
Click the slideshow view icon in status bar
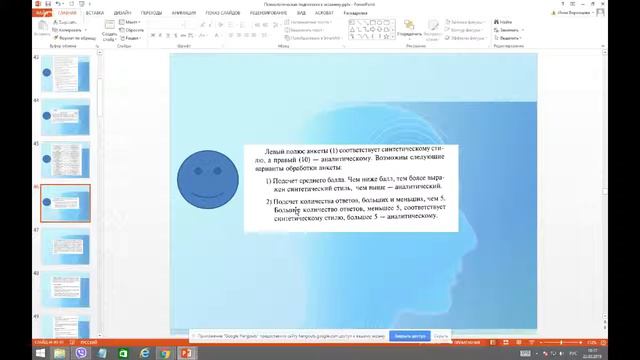pyautogui.click(x=531, y=342)
